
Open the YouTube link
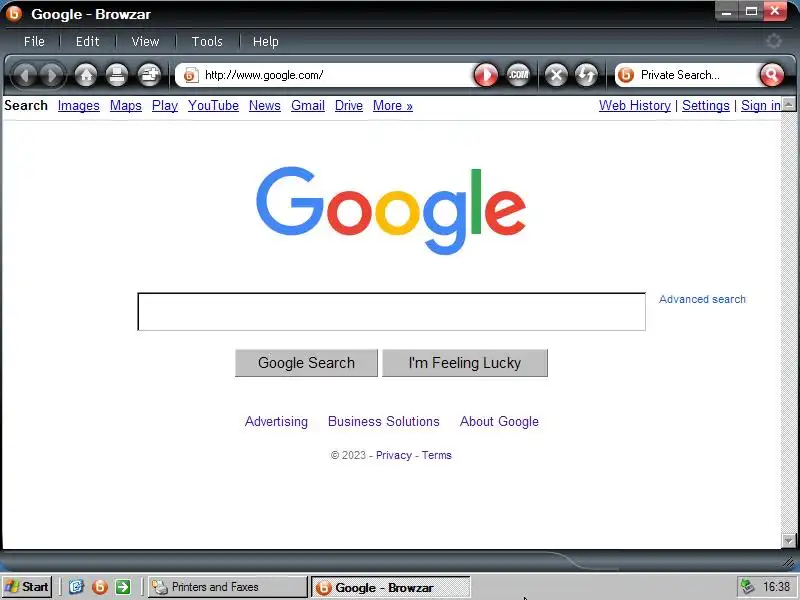213,106
